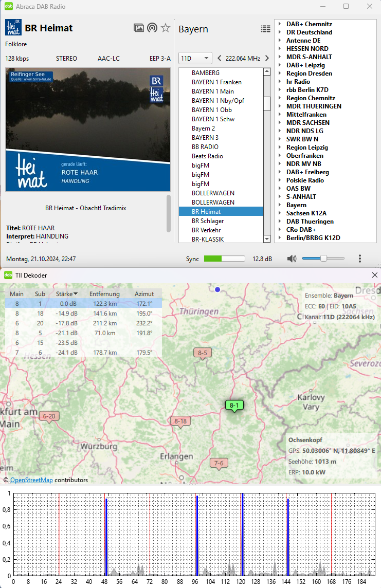This screenshot has width=381, height=588.
Task: Open the OpenStreetMap attribution link
Action: 31,480
